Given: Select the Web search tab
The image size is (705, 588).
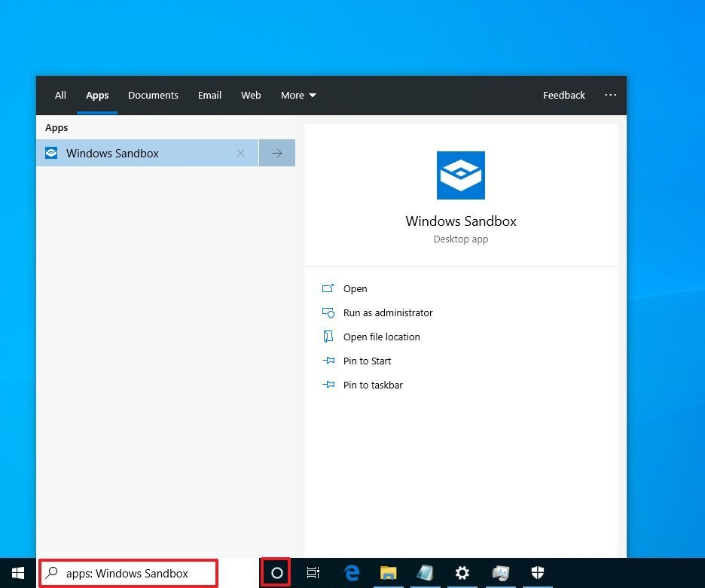Looking at the screenshot, I should pos(251,96).
